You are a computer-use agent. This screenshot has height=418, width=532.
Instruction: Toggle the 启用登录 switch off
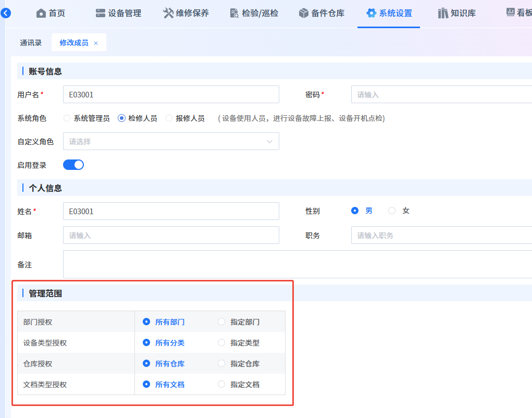(x=73, y=165)
